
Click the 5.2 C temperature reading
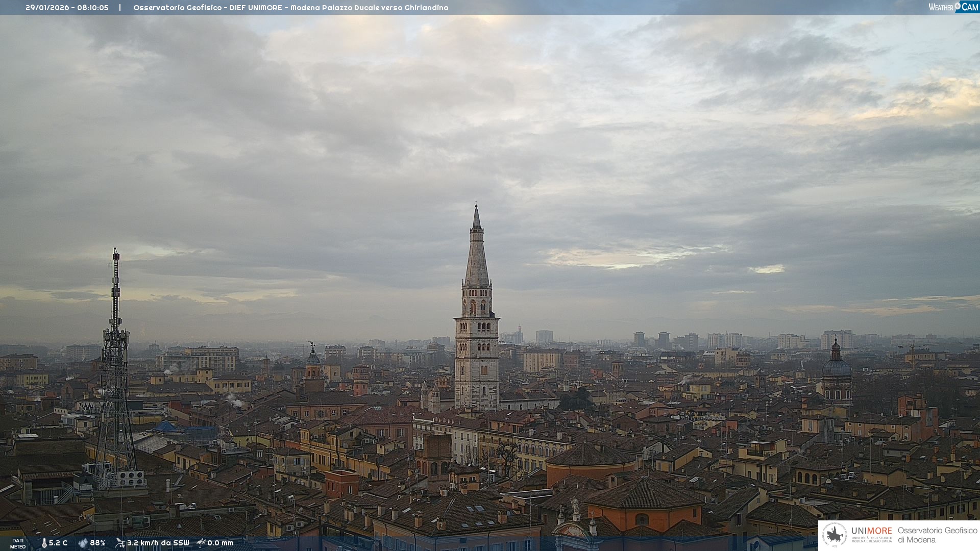point(58,543)
